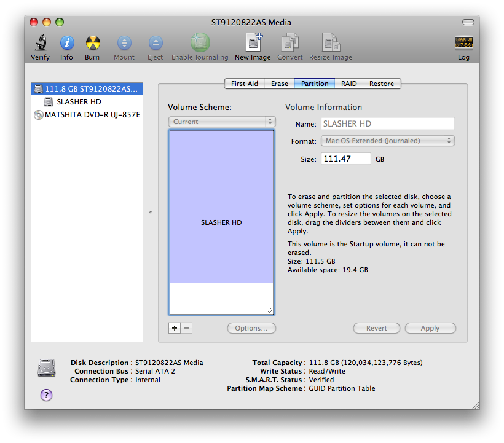Click the Eject toolbar icon

(156, 43)
